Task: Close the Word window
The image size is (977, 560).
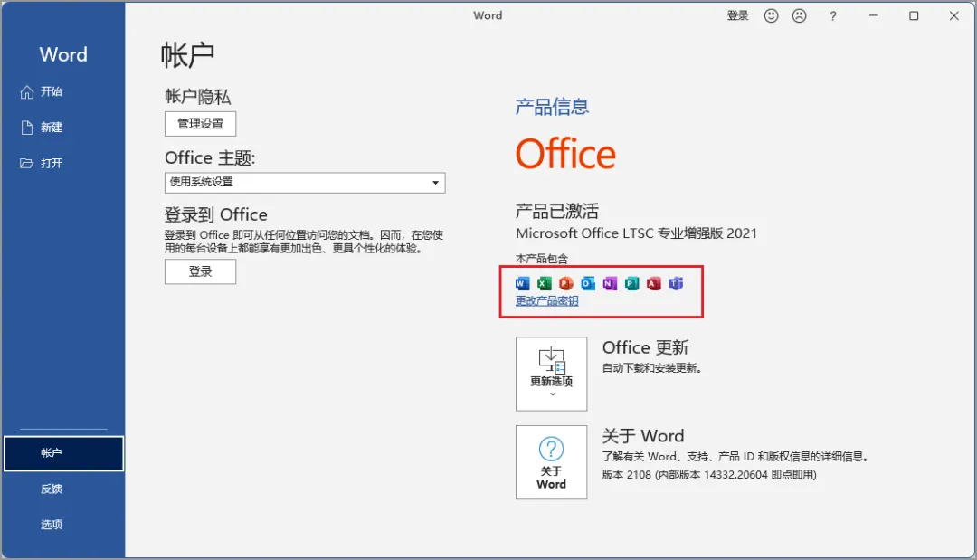Action: [x=954, y=15]
